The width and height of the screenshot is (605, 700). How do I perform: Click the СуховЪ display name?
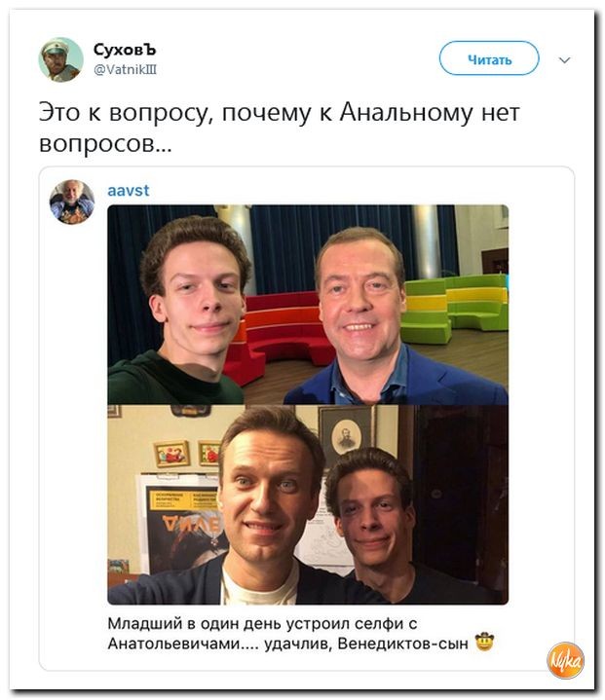(125, 50)
